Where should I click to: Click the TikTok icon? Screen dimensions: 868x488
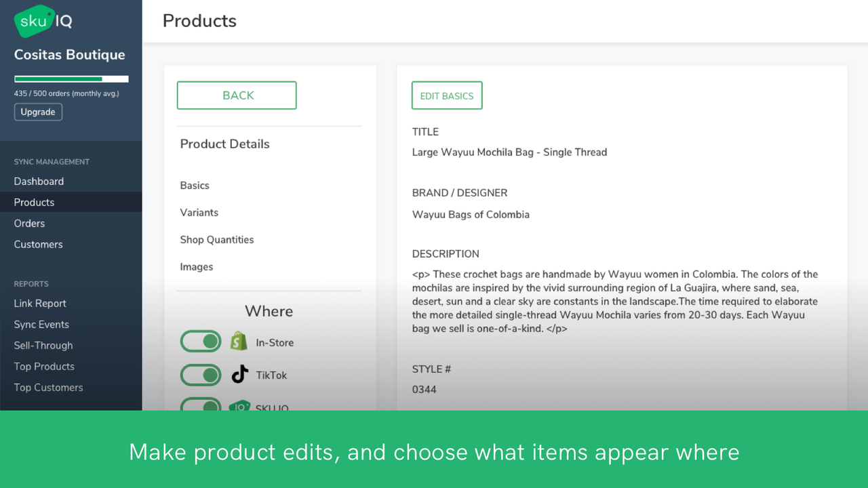coord(239,374)
